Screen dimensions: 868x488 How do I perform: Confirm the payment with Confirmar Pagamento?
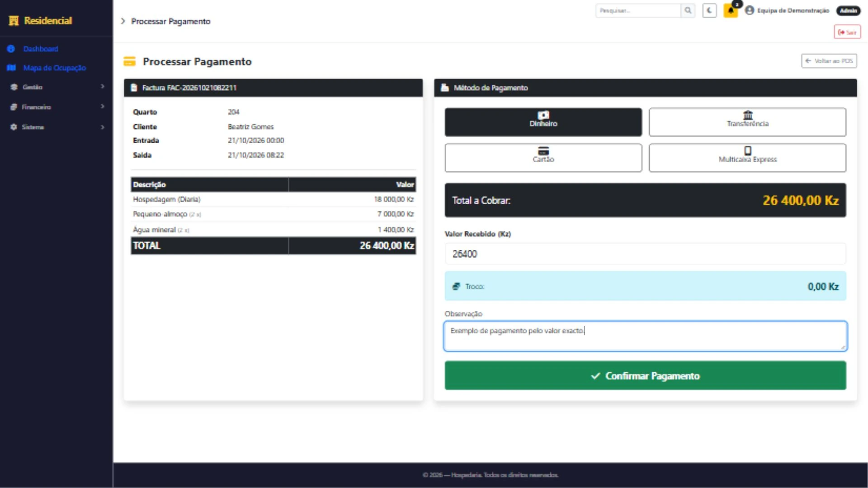[645, 375]
